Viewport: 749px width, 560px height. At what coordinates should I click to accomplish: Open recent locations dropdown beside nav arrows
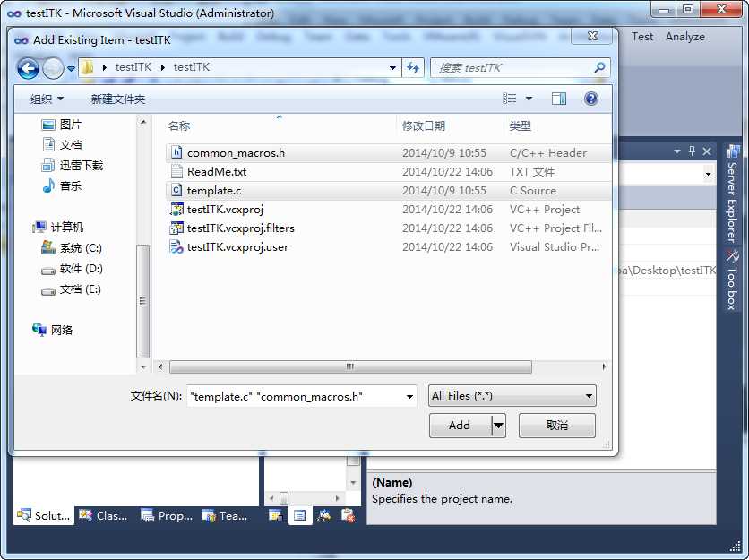click(x=71, y=69)
